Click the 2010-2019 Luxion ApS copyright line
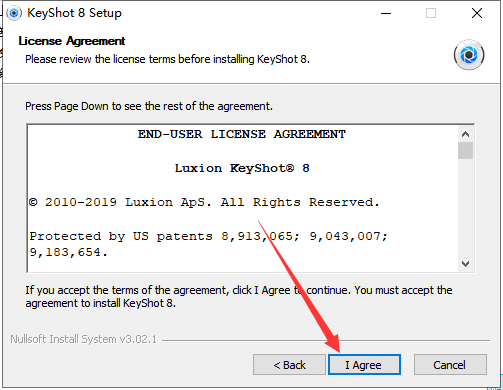 tap(204, 202)
